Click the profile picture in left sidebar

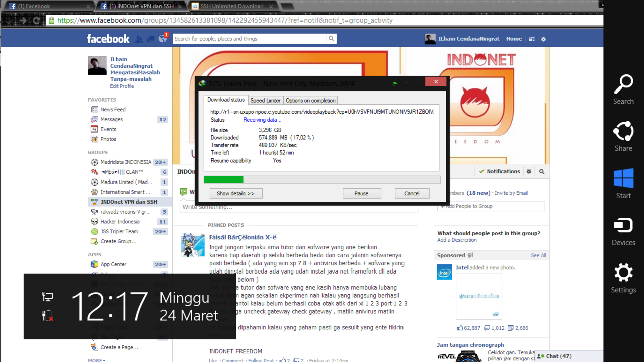[x=97, y=66]
